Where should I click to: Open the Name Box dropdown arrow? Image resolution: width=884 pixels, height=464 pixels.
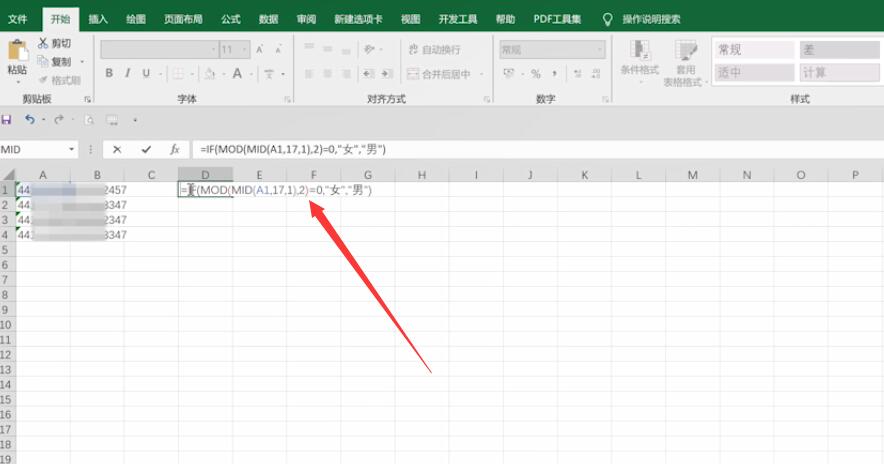pos(72,149)
